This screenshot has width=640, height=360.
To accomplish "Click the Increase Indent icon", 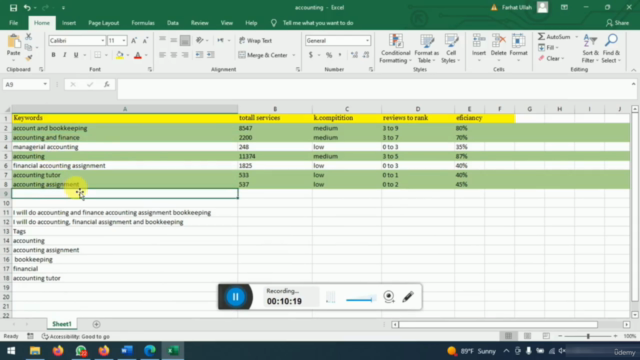I will tap(211, 55).
